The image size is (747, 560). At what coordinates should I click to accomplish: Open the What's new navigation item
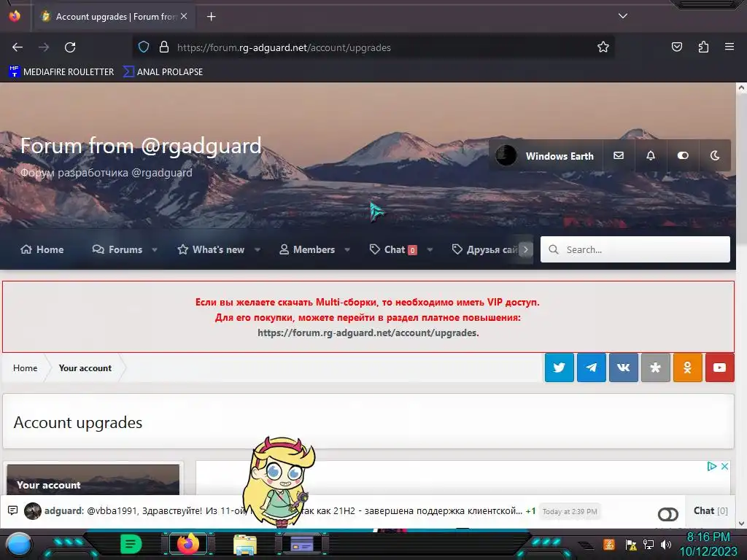coord(211,249)
